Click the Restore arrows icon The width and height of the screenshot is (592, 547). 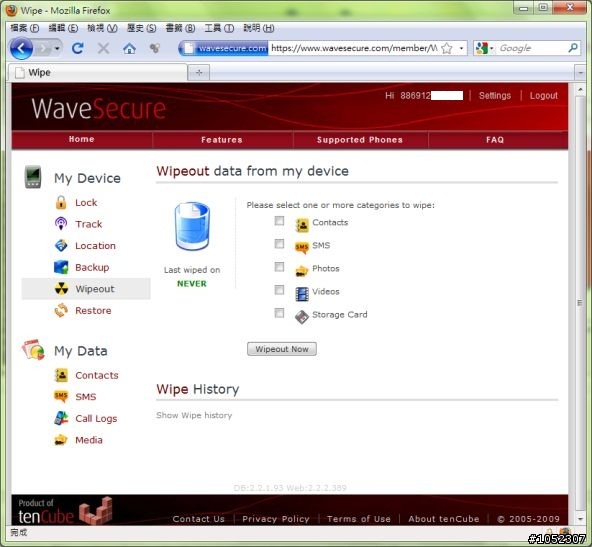tap(61, 310)
